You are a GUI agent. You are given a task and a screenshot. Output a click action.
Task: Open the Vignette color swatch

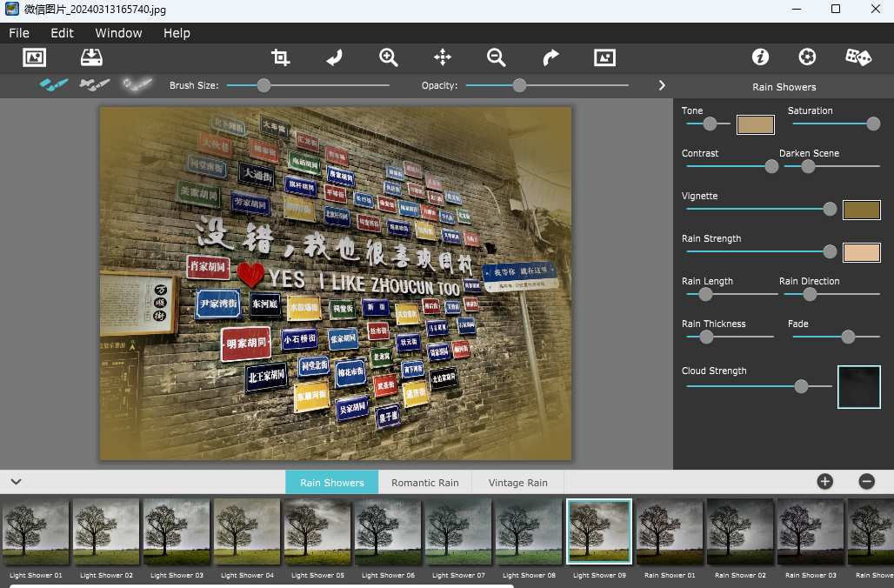click(862, 210)
